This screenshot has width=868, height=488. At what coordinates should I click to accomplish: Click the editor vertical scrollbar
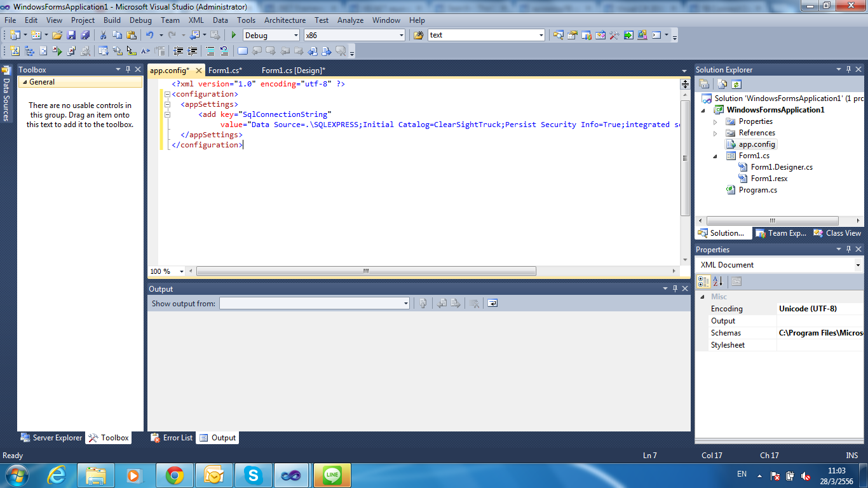[685, 158]
